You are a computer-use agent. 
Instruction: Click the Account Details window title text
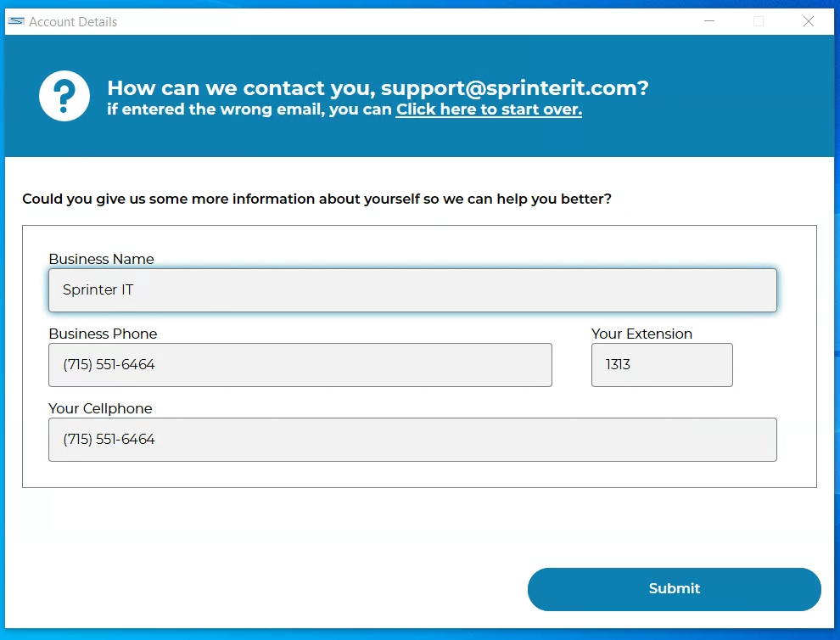[73, 22]
